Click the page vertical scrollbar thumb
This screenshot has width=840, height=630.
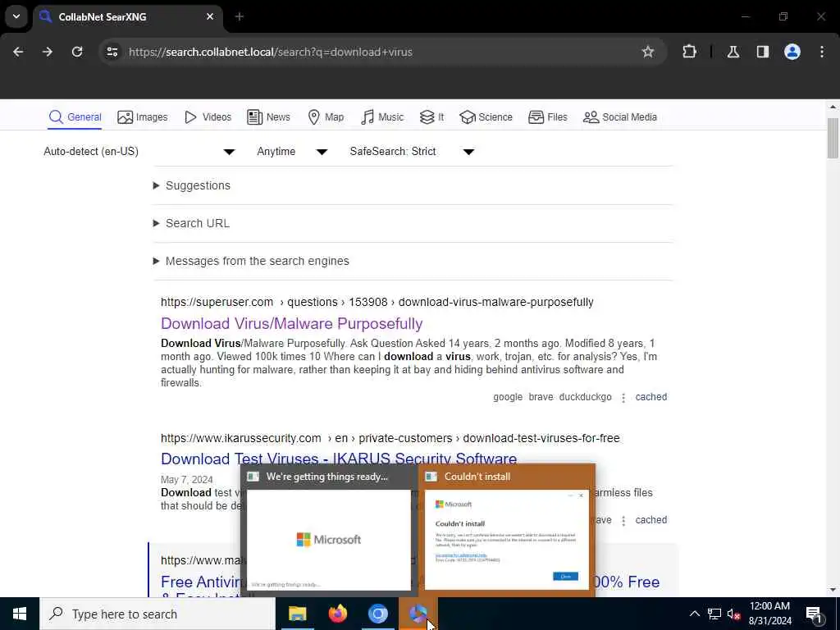coord(833,138)
